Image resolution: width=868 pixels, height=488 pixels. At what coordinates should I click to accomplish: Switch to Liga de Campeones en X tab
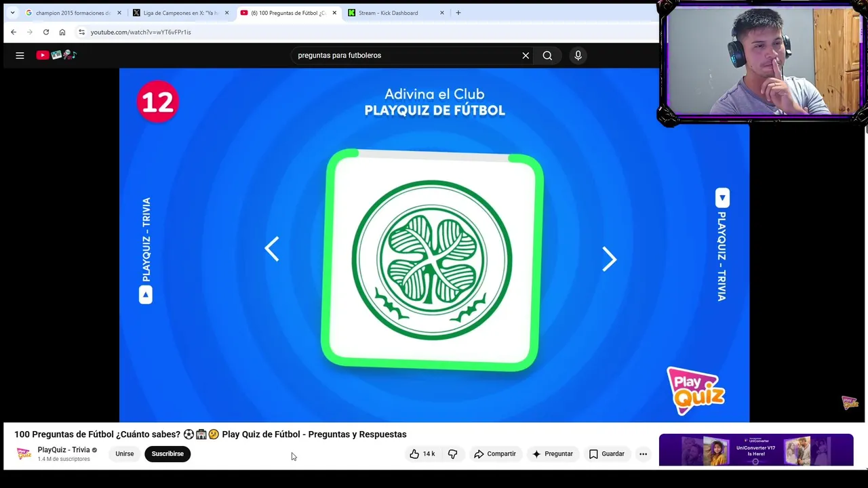pos(181,13)
